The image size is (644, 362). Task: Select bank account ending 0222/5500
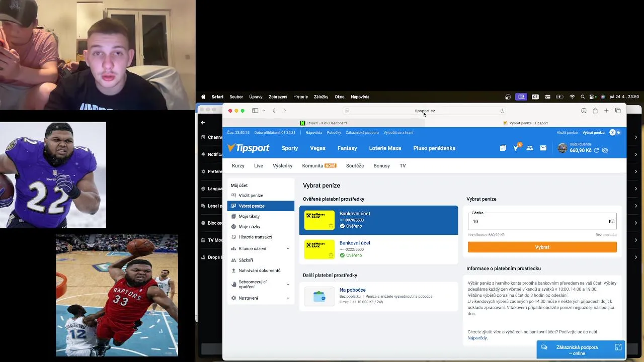[x=378, y=249]
